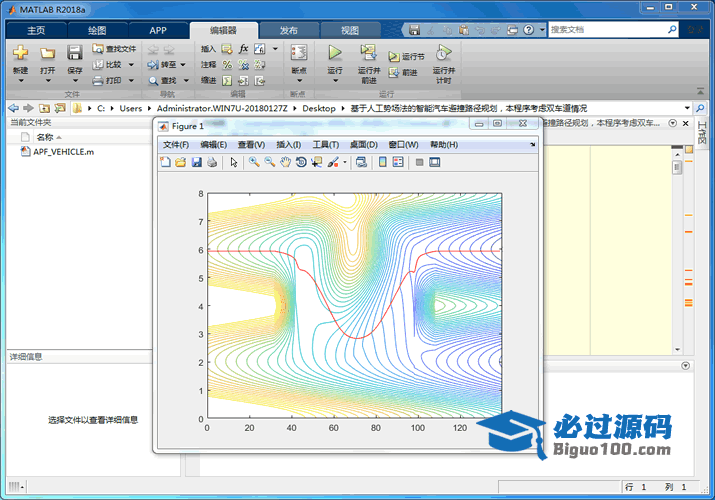715x500 pixels.
Task: Switch to the APP tab
Action: (x=158, y=30)
